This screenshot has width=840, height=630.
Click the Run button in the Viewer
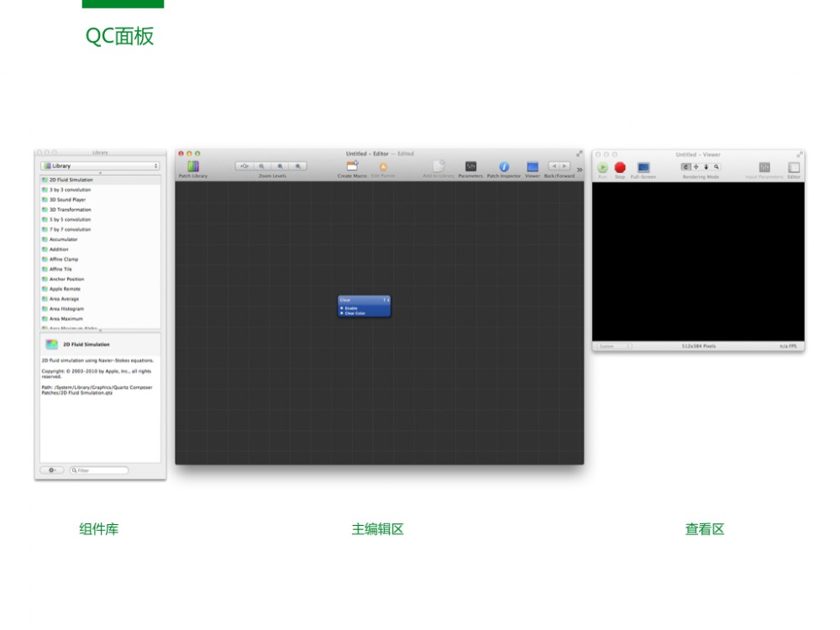coord(602,168)
